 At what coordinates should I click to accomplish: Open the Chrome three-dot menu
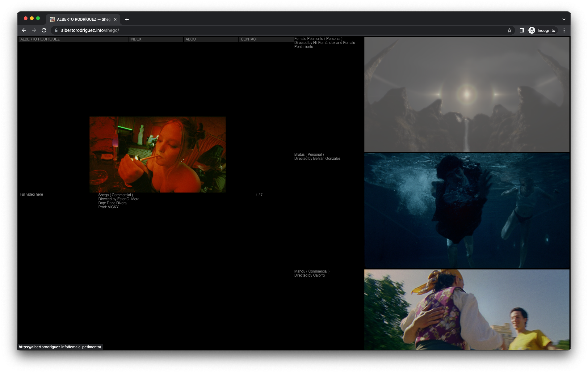[x=564, y=30]
